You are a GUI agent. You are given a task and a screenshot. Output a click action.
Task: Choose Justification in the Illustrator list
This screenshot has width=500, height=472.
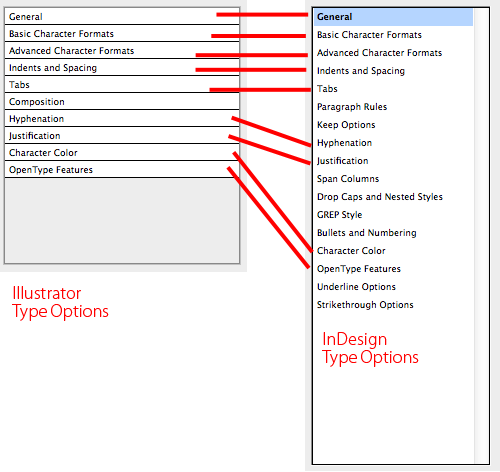coord(122,135)
